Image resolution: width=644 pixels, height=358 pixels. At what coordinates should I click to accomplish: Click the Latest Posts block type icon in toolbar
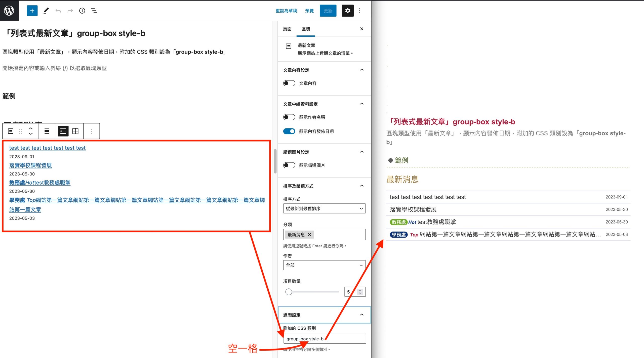coord(11,131)
